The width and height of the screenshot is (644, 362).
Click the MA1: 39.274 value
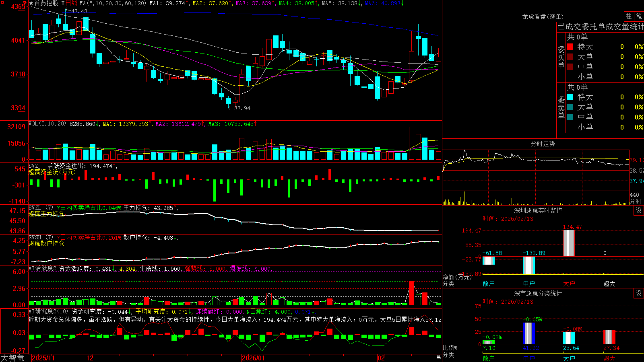(x=169, y=3)
